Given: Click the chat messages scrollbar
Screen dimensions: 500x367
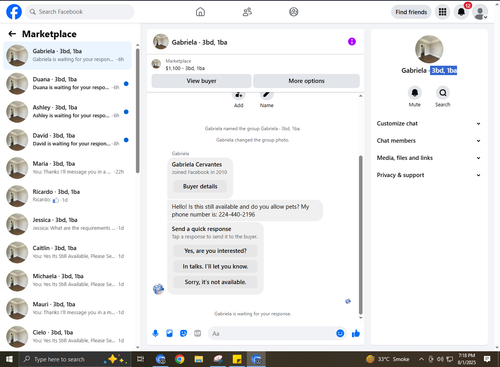Looking at the screenshot, I should coord(360,235).
